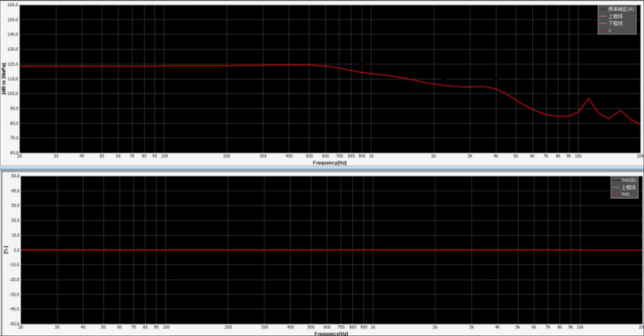
Task: Click the -40.0 tick on THD percent axis
Action: [14, 309]
